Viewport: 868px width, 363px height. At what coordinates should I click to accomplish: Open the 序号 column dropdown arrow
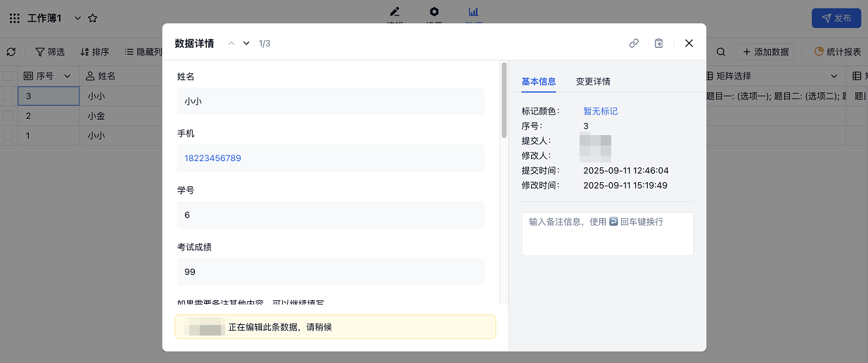pyautogui.click(x=68, y=76)
